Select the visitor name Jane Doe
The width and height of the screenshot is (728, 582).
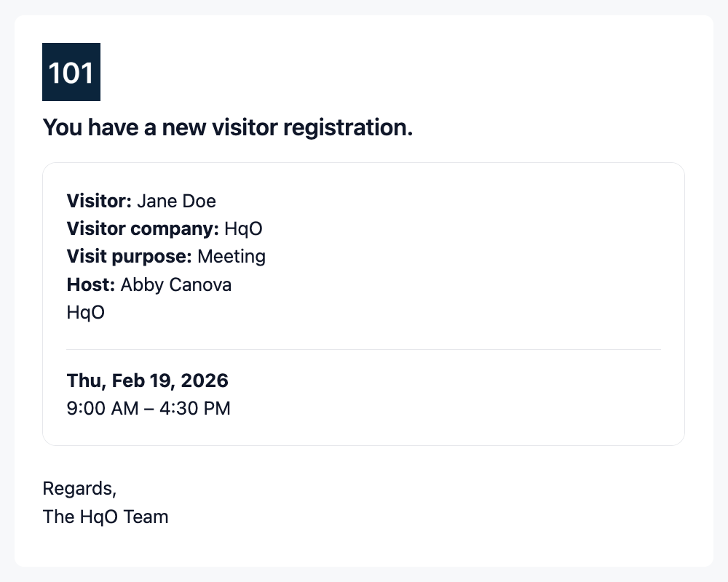pyautogui.click(x=176, y=201)
